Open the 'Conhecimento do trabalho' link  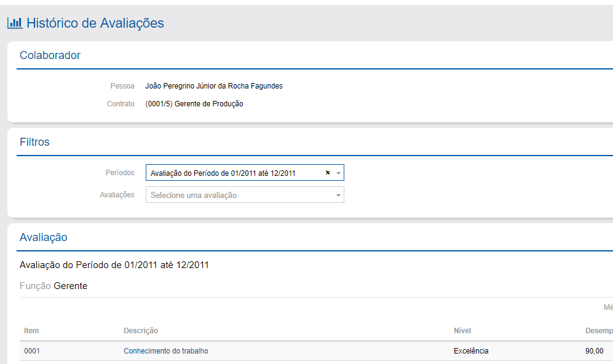[165, 351]
